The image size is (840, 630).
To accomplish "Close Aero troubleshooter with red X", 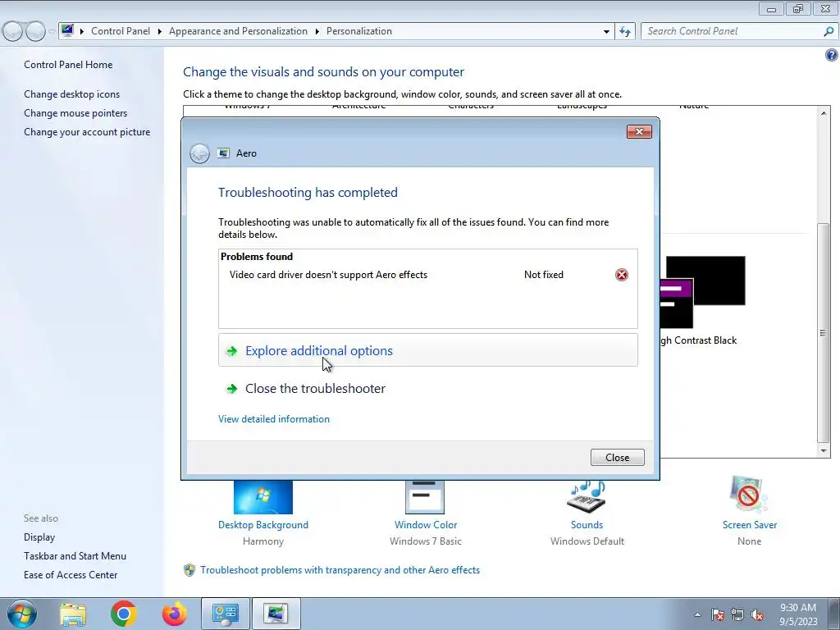I will click(x=639, y=132).
